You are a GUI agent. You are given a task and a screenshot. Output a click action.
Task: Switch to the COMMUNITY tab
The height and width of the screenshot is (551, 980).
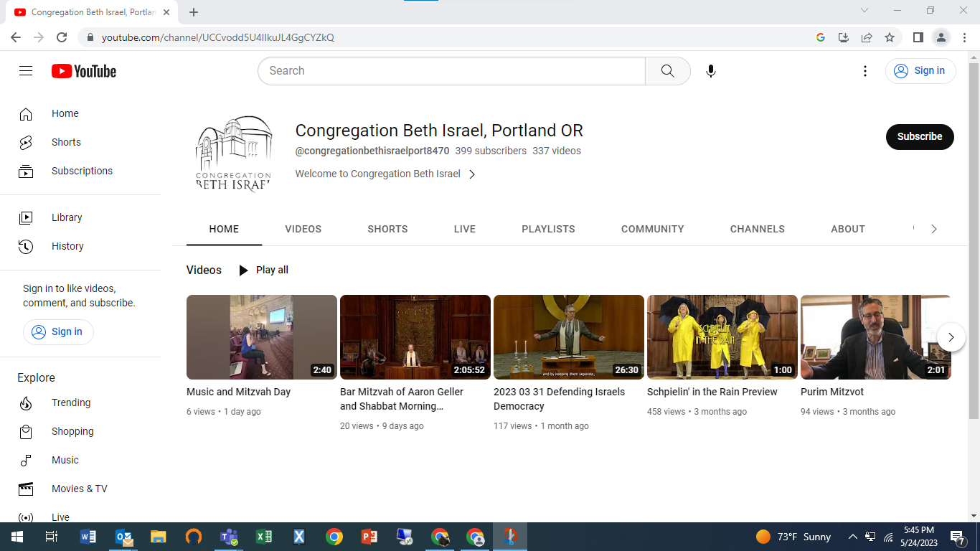point(653,229)
